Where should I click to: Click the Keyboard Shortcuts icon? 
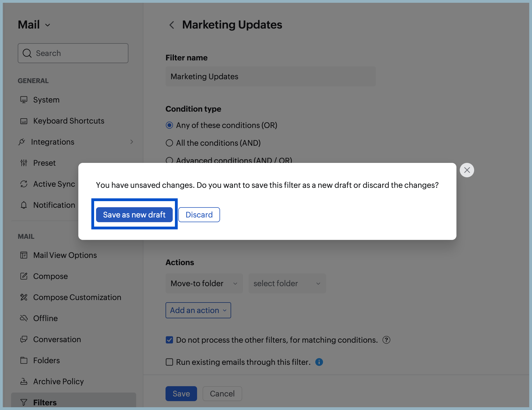24,121
